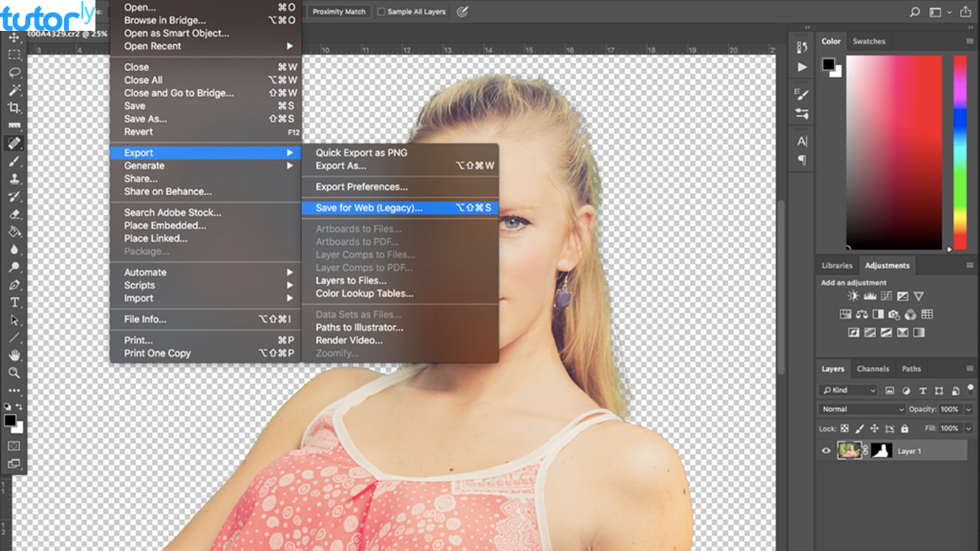Expand the Opacity slider dropdown arrow
The height and width of the screenshot is (551, 980).
click(968, 409)
